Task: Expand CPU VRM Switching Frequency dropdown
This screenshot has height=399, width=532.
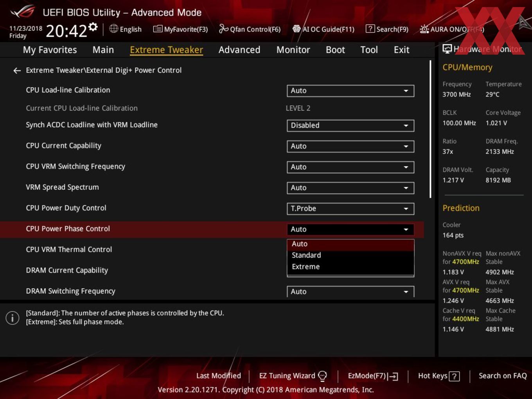Action: tap(350, 167)
